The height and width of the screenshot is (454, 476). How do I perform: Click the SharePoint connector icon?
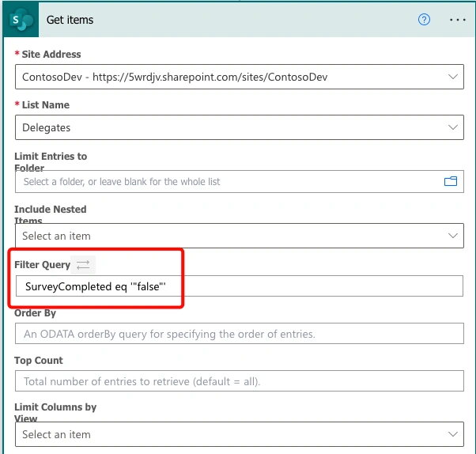point(21,20)
